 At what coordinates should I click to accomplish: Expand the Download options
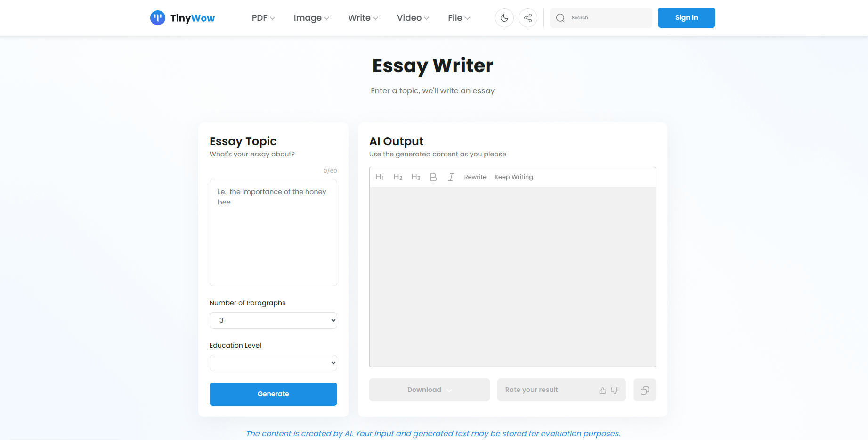(x=430, y=390)
